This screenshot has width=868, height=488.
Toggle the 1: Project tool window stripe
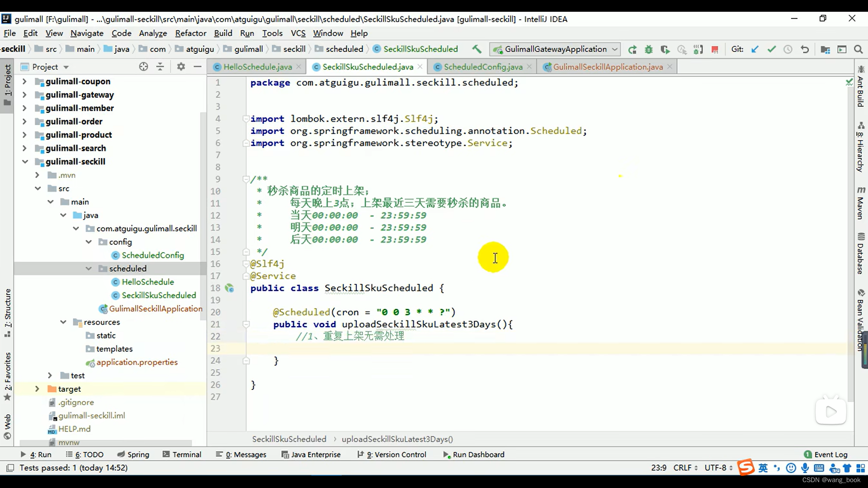7,85
